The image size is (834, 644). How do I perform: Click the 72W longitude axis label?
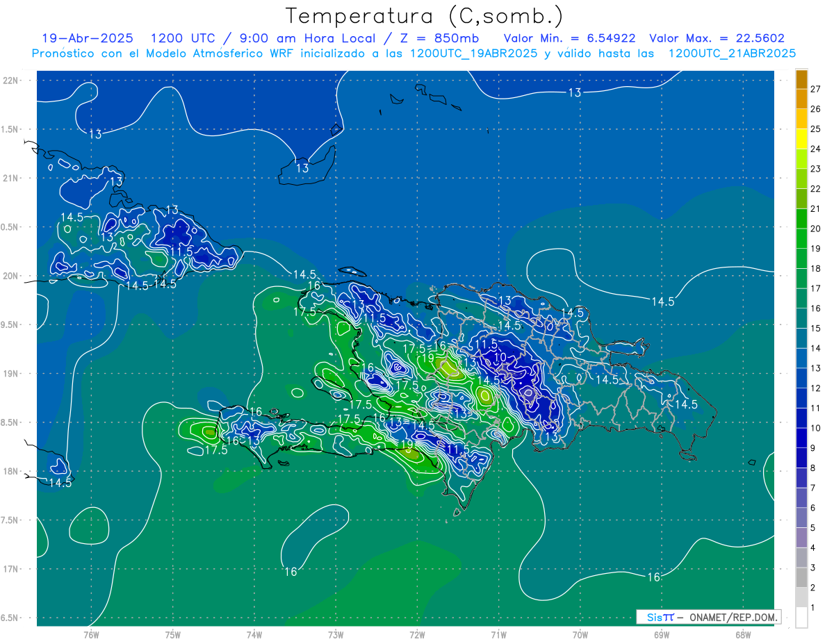(x=417, y=634)
